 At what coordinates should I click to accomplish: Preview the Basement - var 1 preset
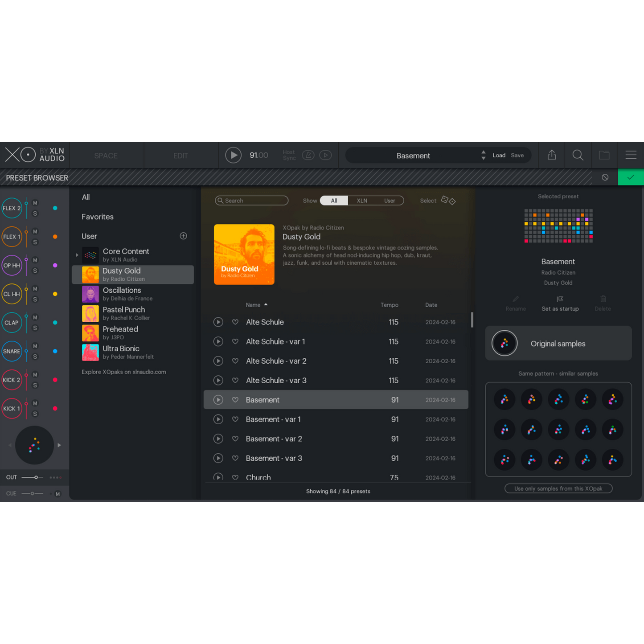click(x=218, y=419)
